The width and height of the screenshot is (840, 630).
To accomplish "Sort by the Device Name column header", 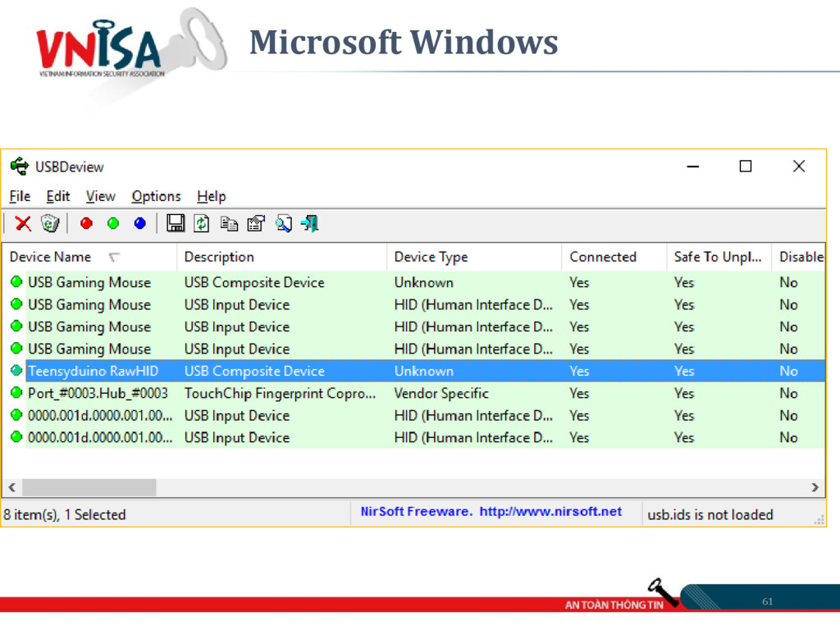I will (x=89, y=257).
